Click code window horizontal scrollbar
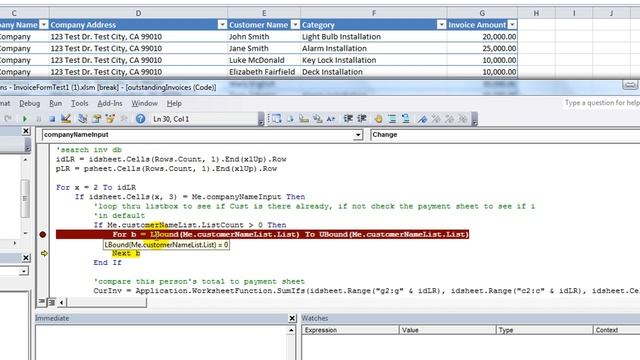This screenshot has width=640, height=360. [x=107, y=302]
